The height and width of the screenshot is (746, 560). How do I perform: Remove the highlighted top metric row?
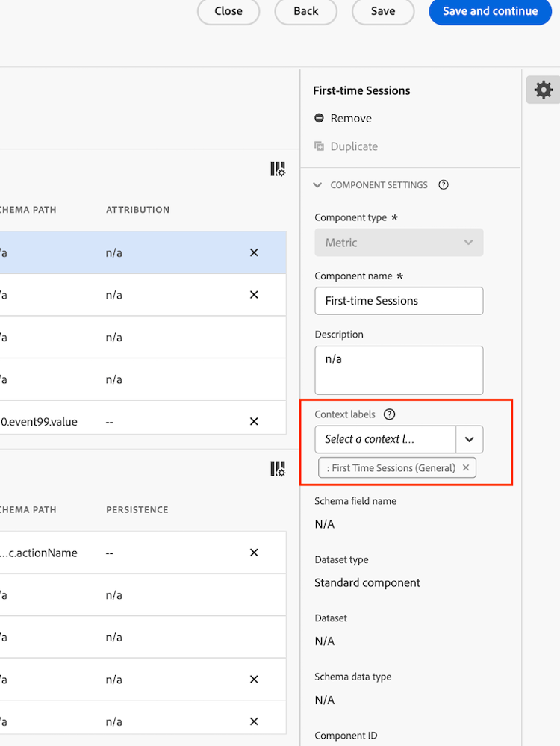click(254, 252)
